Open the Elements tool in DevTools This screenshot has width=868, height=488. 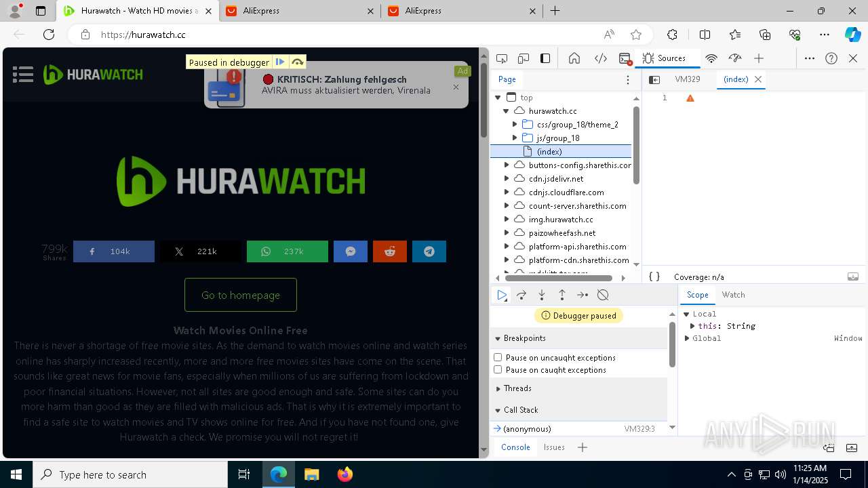601,58
